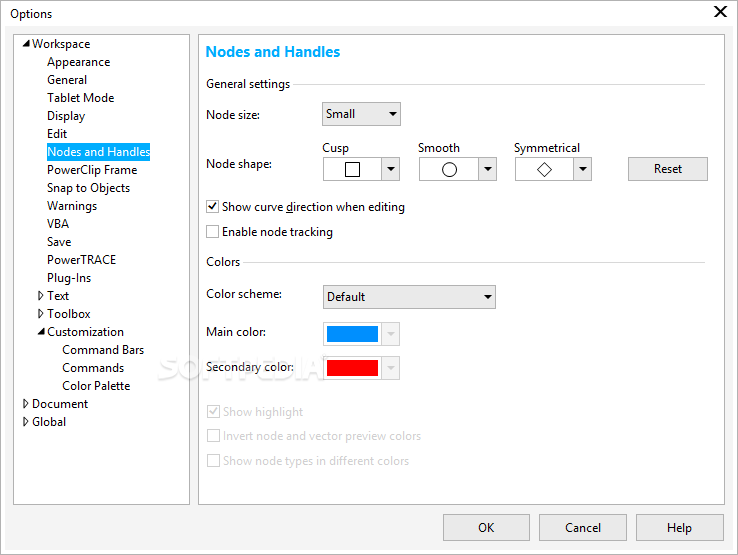Select Color Palette under Customization
This screenshot has width=738, height=555.
(x=96, y=386)
